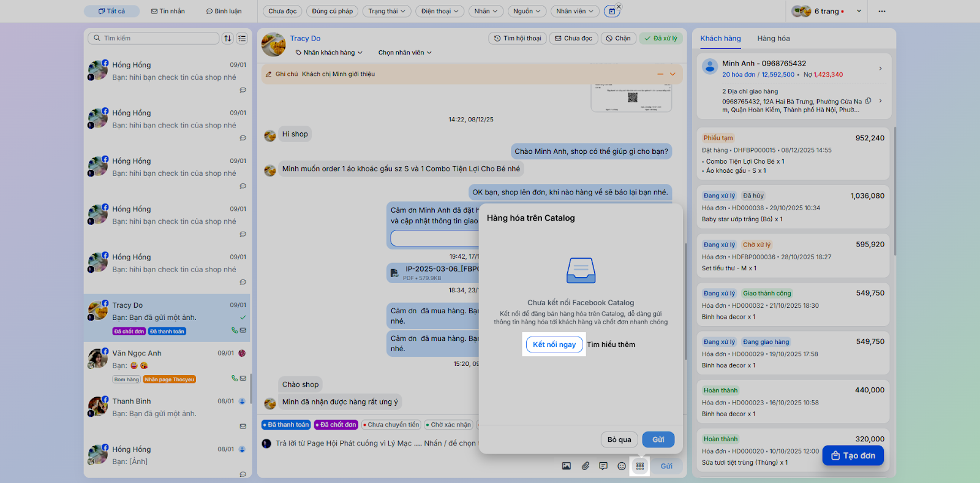This screenshot has height=483, width=980.
Task: Mark Tracy Do chat as Chưa đọc in header
Action: tap(573, 38)
